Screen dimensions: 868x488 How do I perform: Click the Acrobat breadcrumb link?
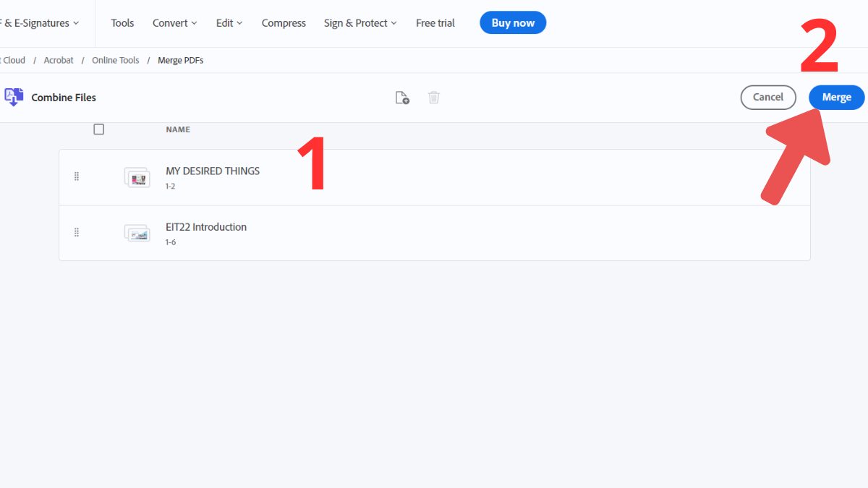click(59, 60)
